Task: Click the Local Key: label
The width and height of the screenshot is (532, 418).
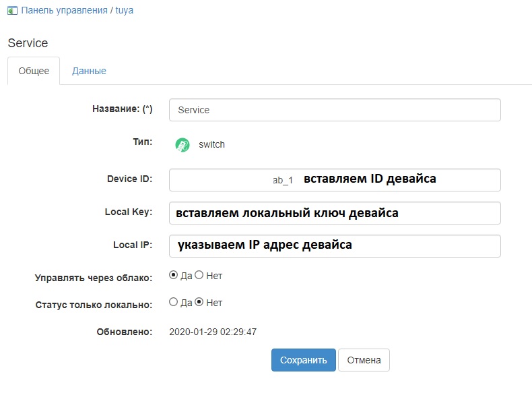Action: tap(129, 212)
